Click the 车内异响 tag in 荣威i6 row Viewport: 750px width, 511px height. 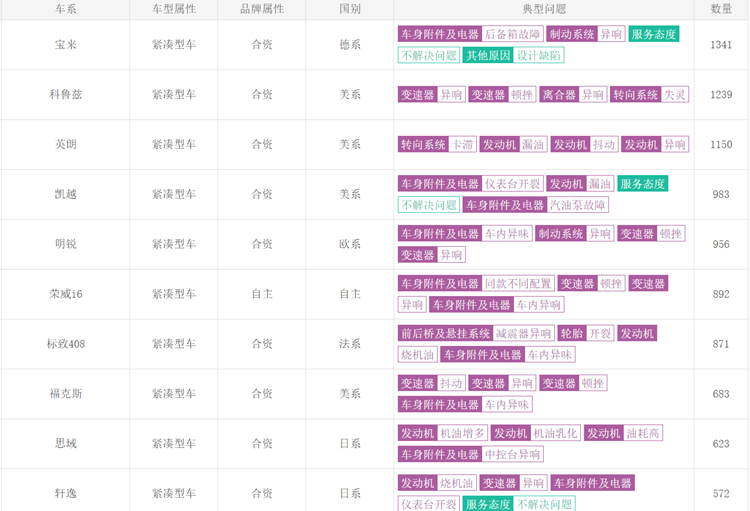[x=539, y=304]
